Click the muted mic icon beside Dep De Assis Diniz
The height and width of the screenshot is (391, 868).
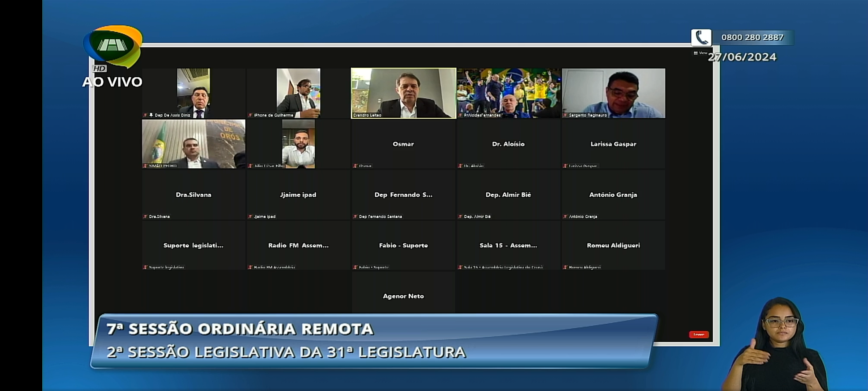point(145,115)
